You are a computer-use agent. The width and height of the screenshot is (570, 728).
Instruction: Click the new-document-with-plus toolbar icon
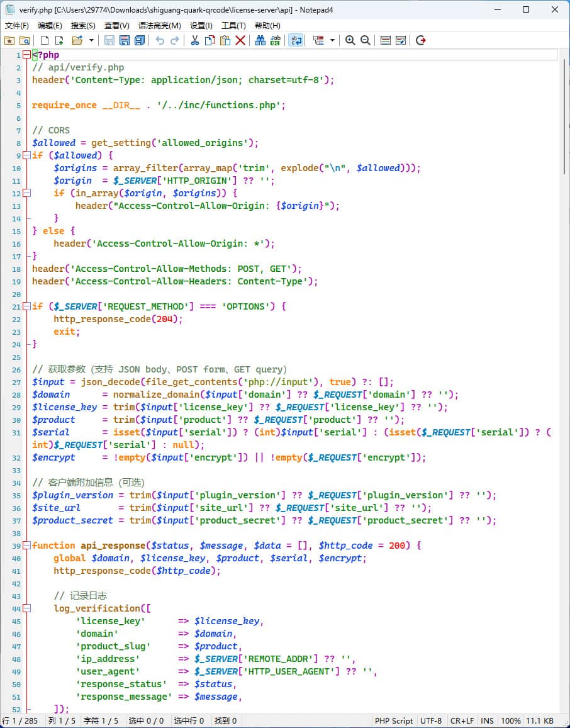[x=59, y=40]
